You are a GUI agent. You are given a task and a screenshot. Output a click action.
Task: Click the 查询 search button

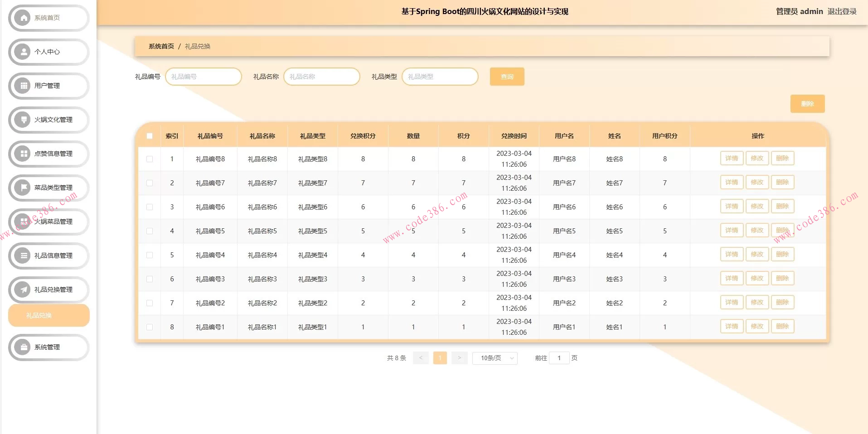click(507, 77)
